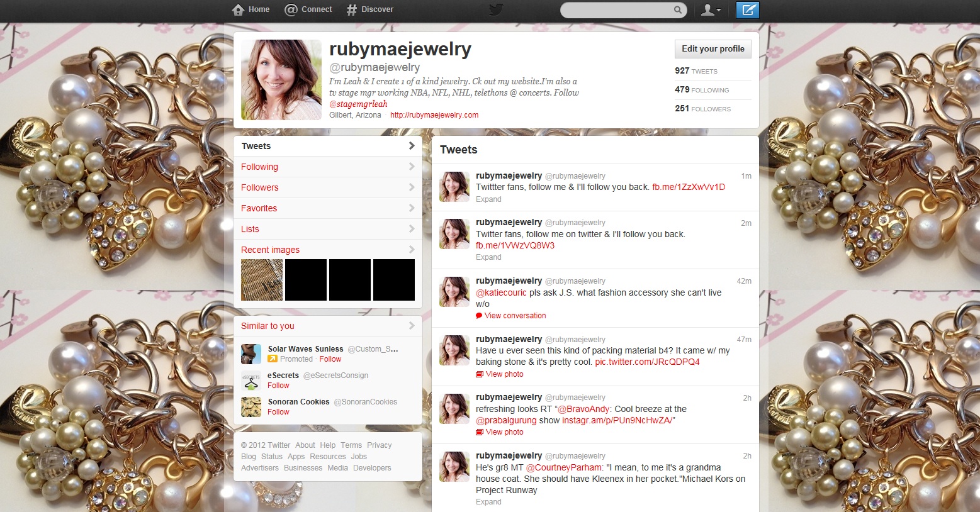The image size is (980, 512).
Task: Open the Help footer link
Action: click(328, 445)
